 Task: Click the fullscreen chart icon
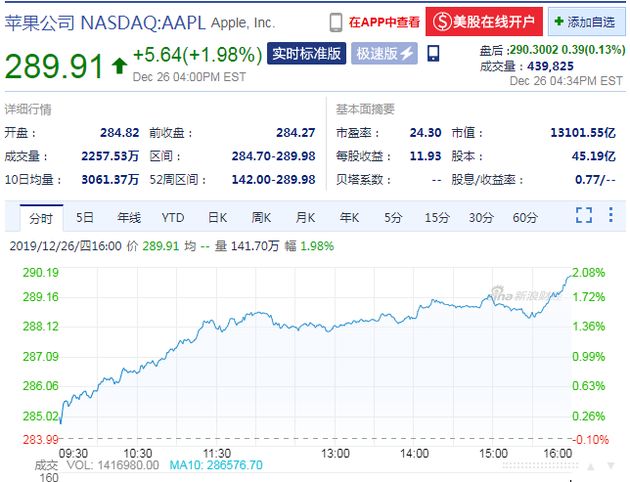[x=584, y=215]
